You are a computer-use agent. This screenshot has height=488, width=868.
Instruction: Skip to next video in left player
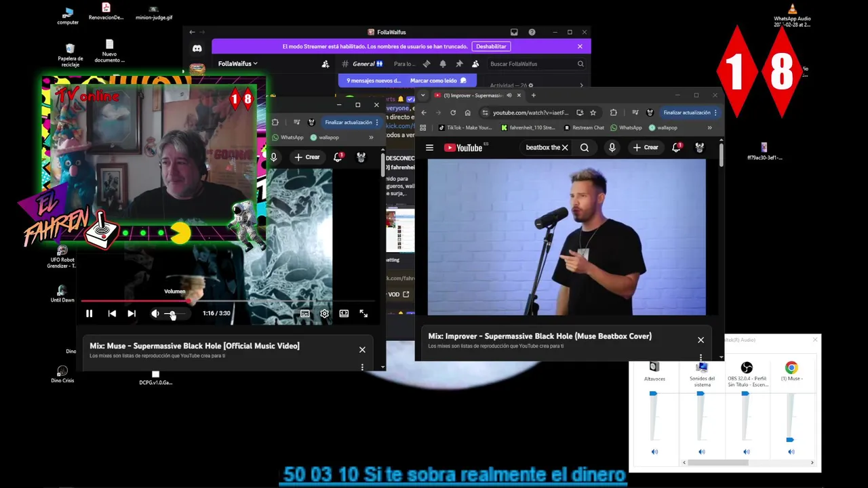[x=132, y=313]
